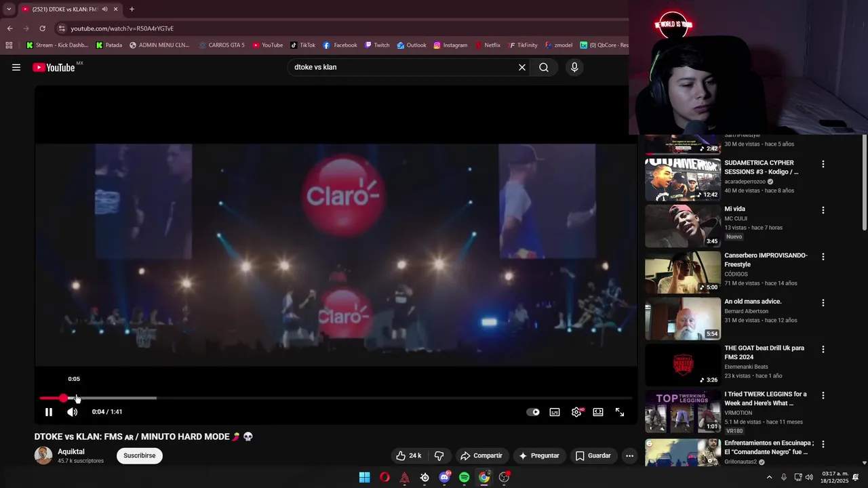Open the Patada bookmark
Screen dimensions: 868x488
pos(109,45)
